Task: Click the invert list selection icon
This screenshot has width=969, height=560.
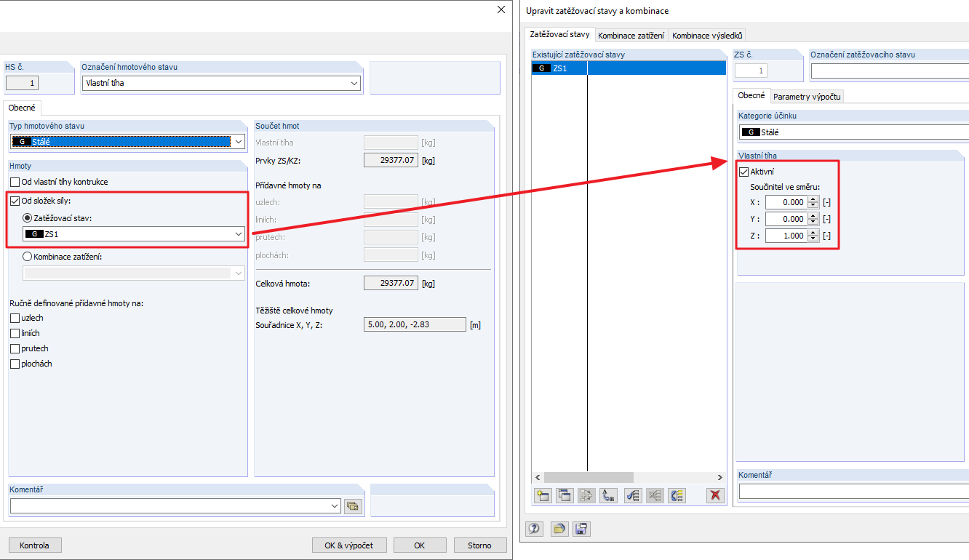Action: tap(677, 495)
